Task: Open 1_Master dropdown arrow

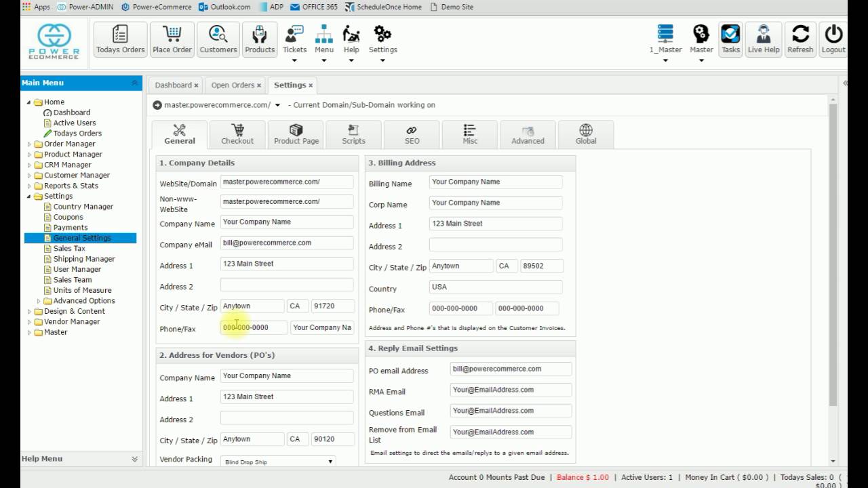Action: pyautogui.click(x=665, y=60)
